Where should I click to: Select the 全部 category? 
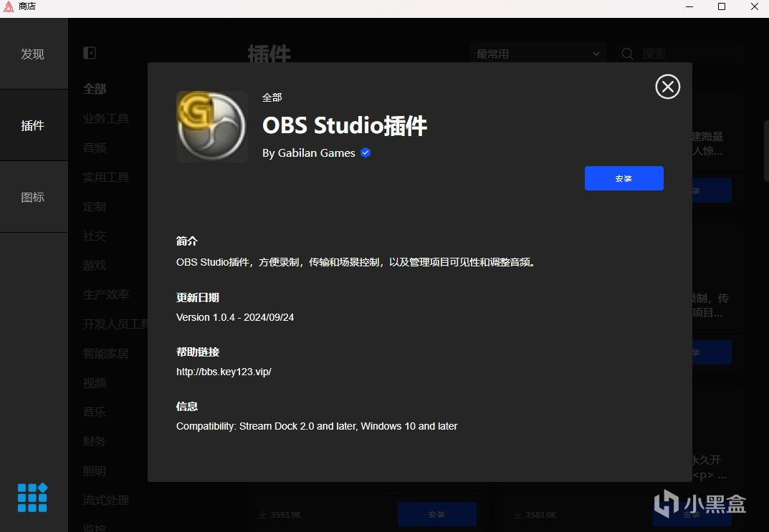click(x=94, y=90)
